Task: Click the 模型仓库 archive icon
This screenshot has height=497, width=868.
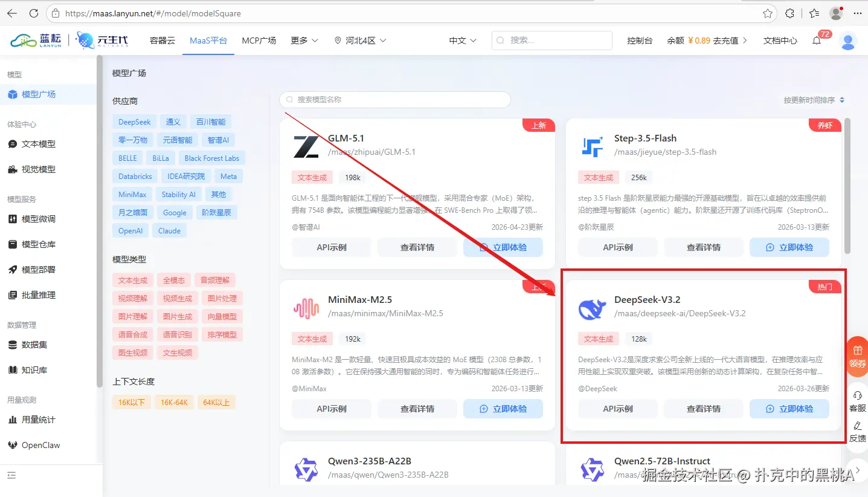Action: 12,244
